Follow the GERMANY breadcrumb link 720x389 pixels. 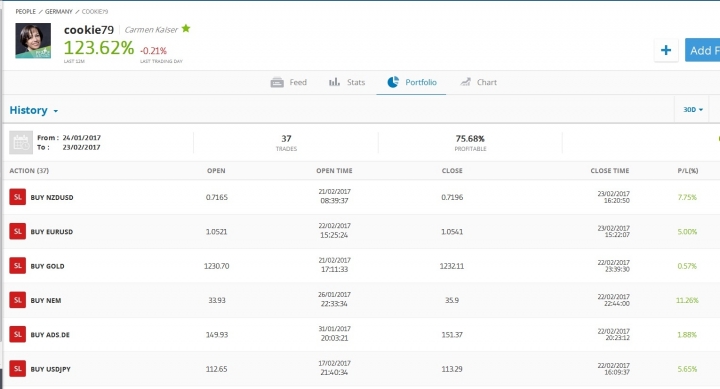[x=59, y=11]
